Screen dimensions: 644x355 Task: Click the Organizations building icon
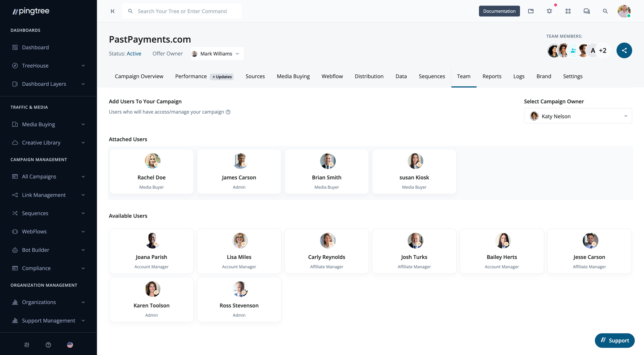15,302
